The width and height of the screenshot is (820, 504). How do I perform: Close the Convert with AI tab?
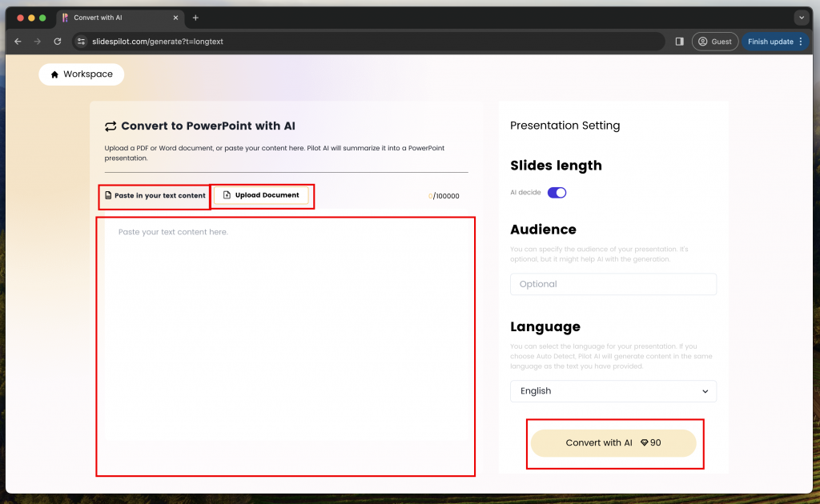click(x=175, y=18)
